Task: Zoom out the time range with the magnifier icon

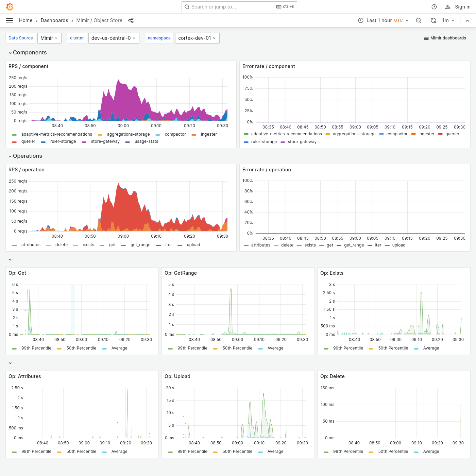Action: (x=418, y=20)
